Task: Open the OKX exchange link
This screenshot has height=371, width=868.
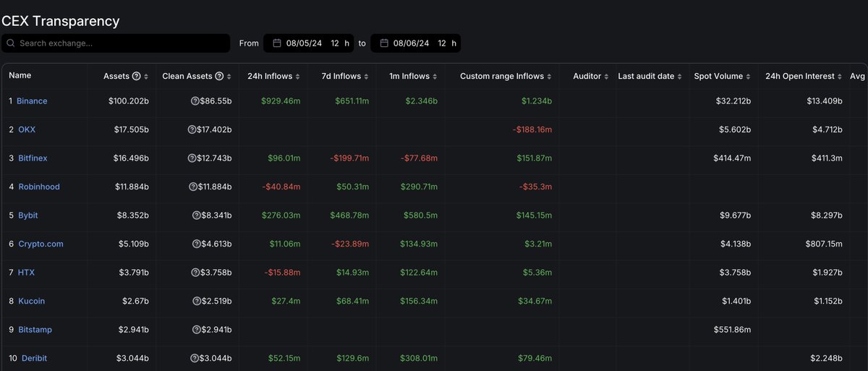Action: (26, 130)
